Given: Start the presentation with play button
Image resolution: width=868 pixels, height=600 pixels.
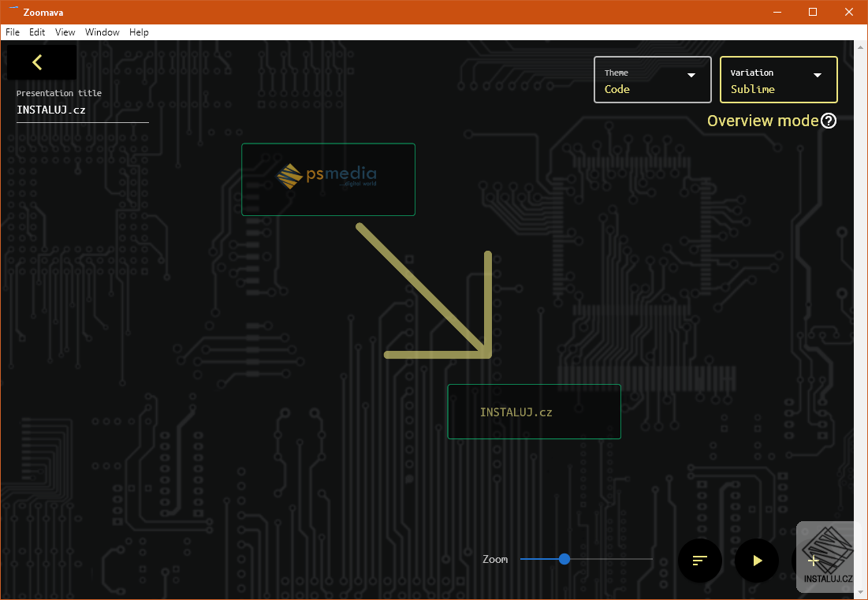Looking at the screenshot, I should point(757,560).
